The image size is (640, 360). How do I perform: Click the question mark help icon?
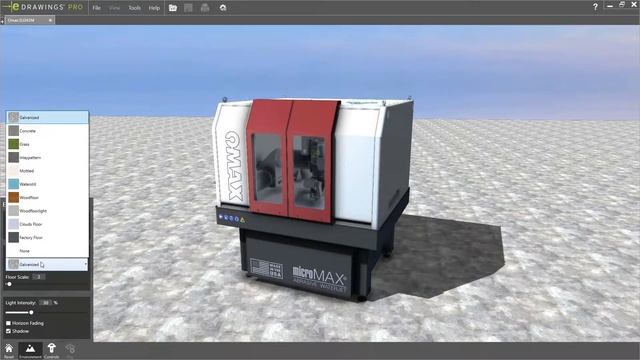click(595, 7)
